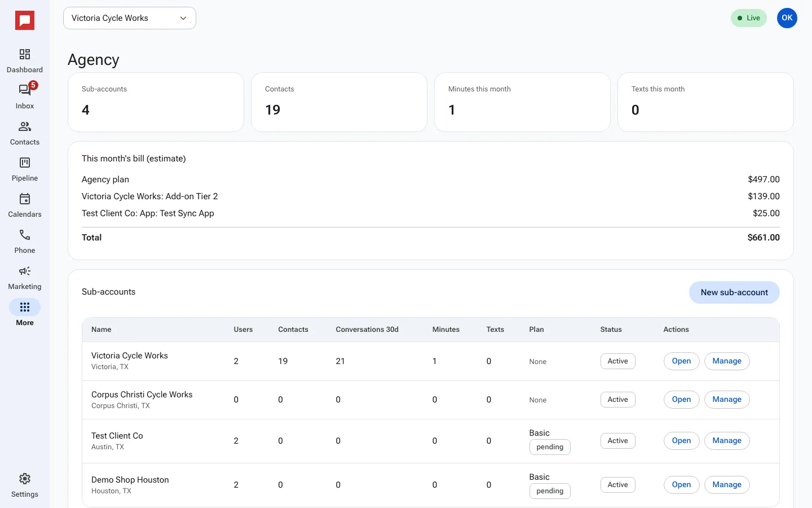Click Active status for Corpus Christi Cycle Works
The width and height of the screenshot is (812, 508).
pyautogui.click(x=617, y=400)
